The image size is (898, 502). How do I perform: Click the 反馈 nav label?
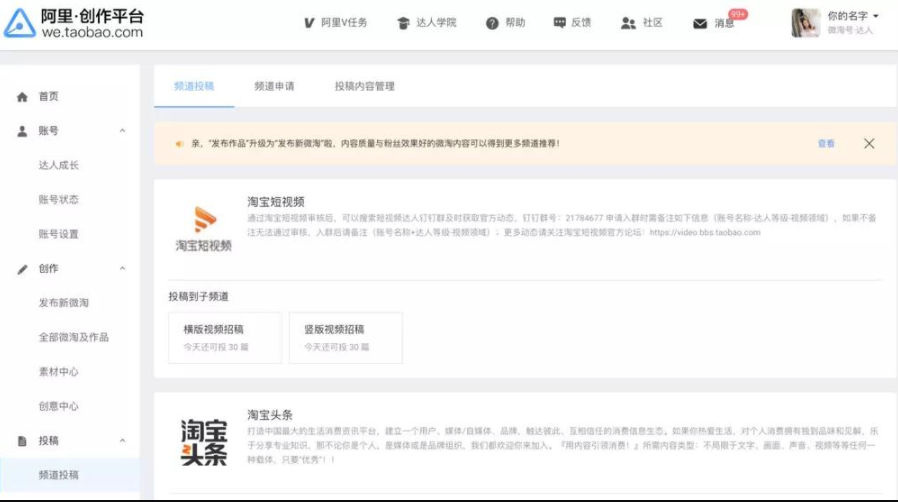(581, 23)
